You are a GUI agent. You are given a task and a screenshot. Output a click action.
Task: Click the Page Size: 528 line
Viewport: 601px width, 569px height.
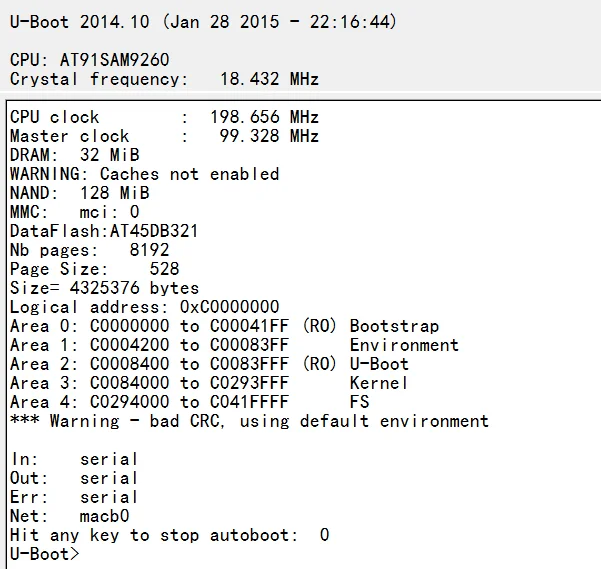(x=94, y=269)
